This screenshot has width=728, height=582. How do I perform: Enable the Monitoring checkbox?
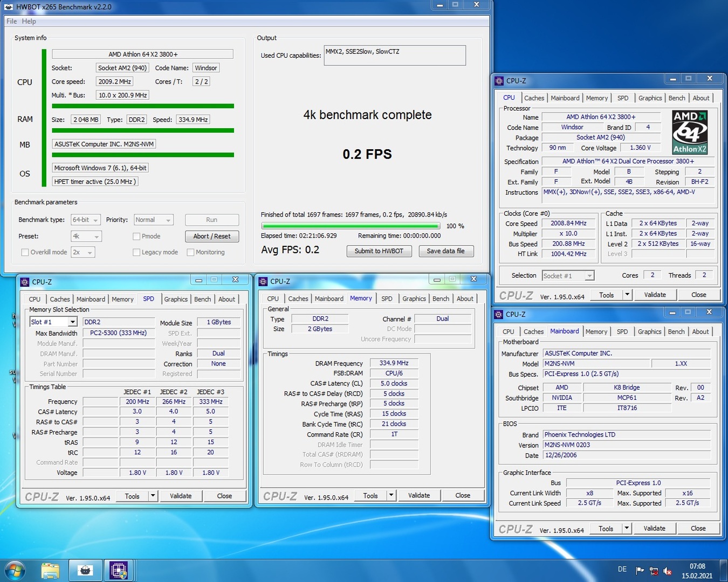[190, 252]
